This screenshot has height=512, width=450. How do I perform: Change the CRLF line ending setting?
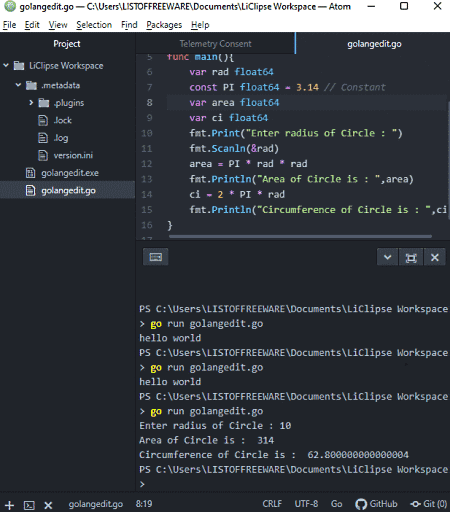point(272,504)
